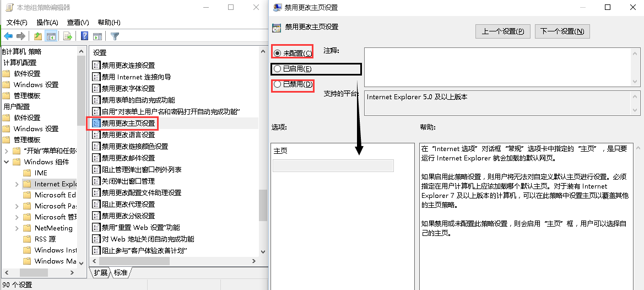Click inside the 注释 comment text box
The image size is (644, 290).
click(497, 67)
